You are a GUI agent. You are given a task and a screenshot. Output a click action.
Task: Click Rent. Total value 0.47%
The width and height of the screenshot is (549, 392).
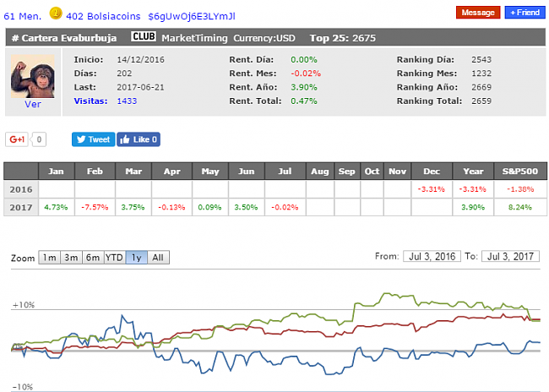point(304,101)
